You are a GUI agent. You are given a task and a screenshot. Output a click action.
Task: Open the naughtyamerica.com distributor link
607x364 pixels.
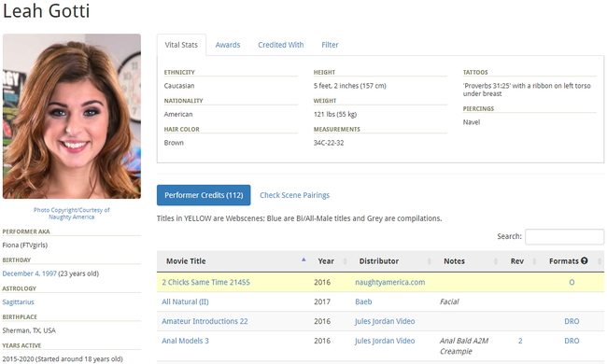389,283
